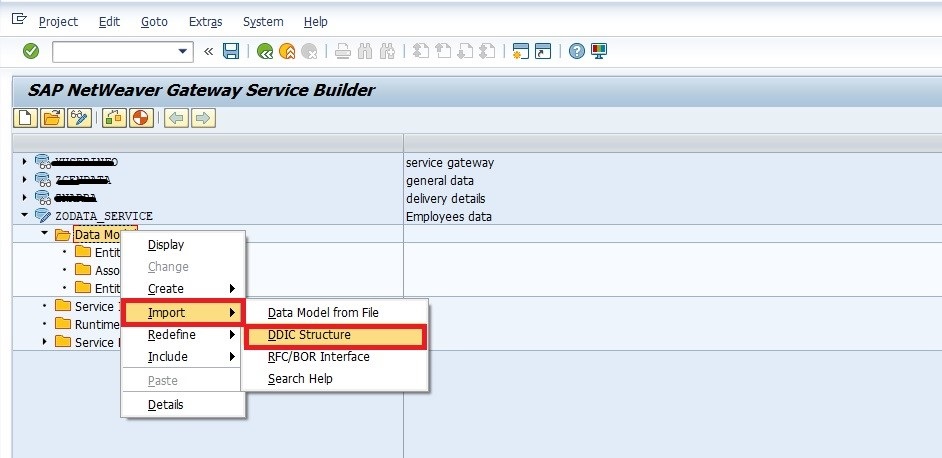Click the right arrow navigation button
Viewport: 942px width, 458px height.
click(x=204, y=118)
